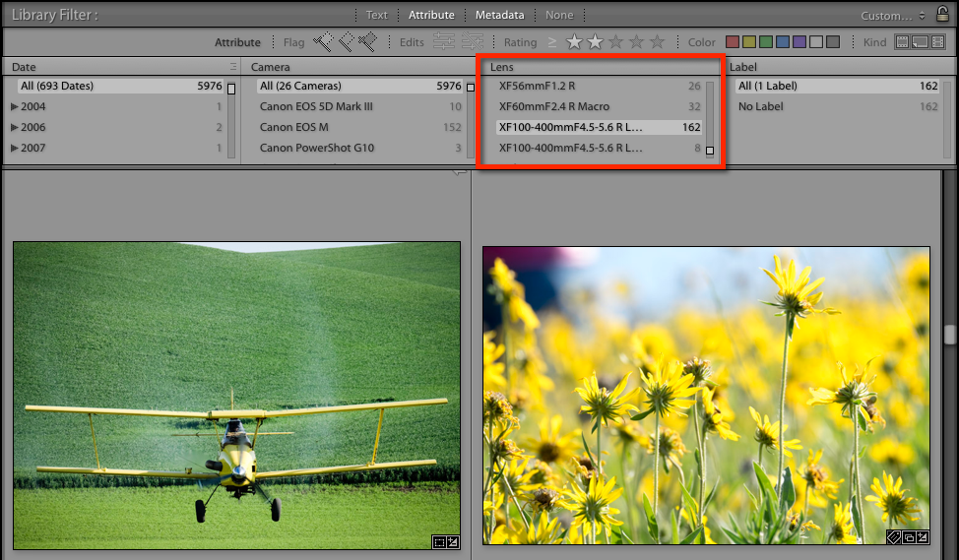
Task: Open the Custom filter preset dropdown
Action: click(892, 16)
